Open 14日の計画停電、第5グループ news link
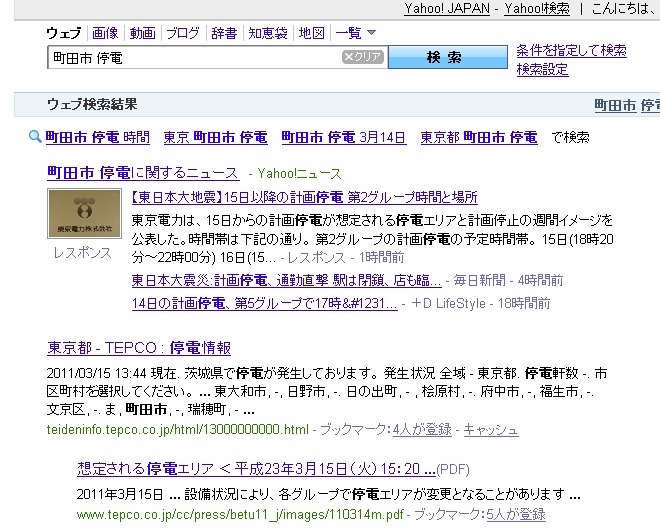 pos(264,303)
